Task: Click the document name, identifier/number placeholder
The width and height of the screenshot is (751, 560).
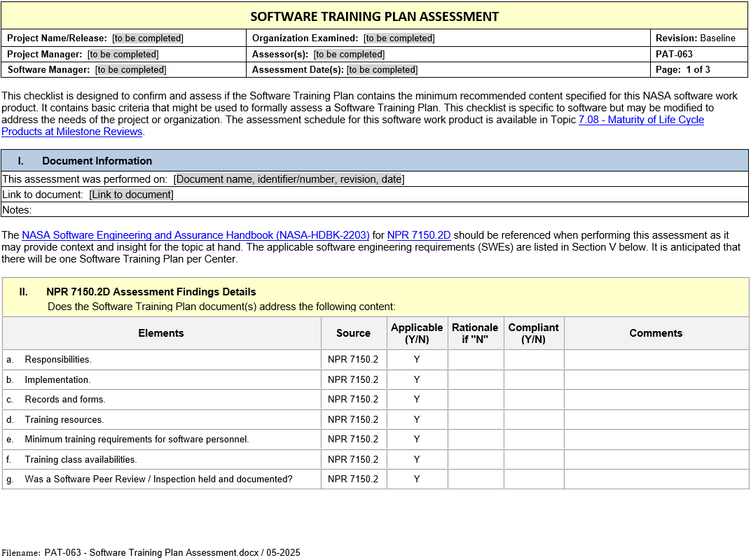Action: point(289,179)
